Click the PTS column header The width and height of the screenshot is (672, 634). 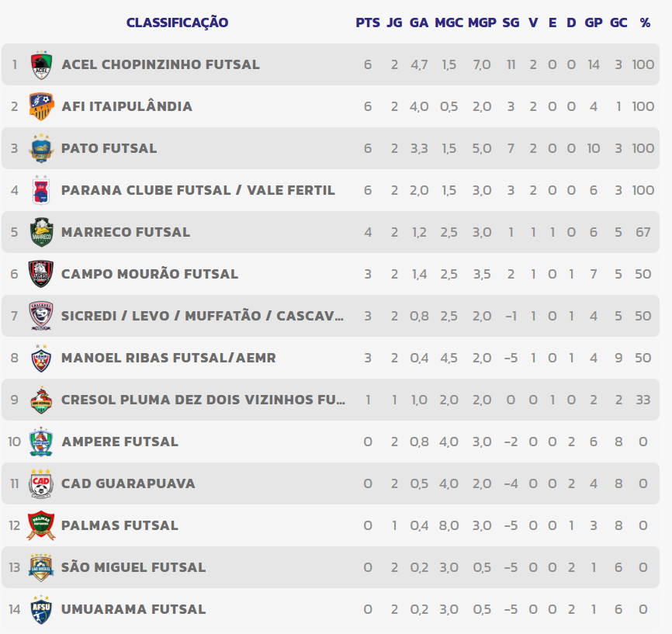click(368, 23)
